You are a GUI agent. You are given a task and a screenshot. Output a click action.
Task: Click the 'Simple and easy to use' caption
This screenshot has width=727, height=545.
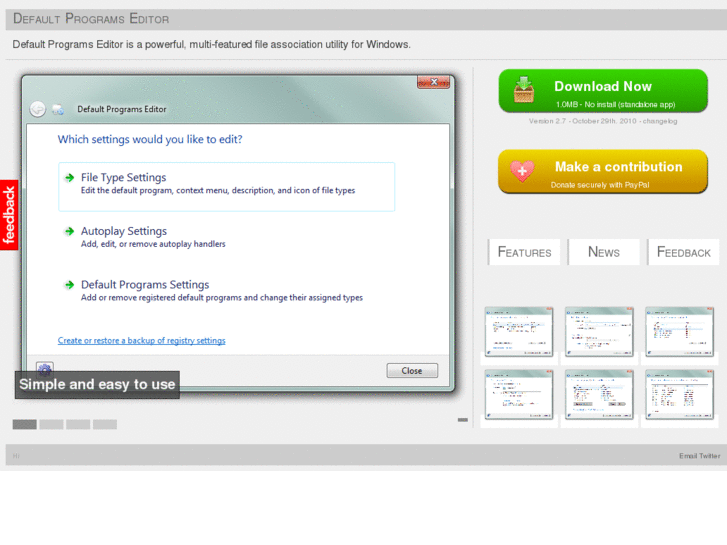pyautogui.click(x=97, y=385)
